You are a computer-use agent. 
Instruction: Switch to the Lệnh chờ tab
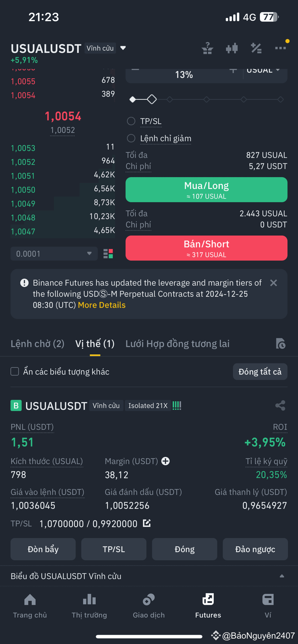click(x=37, y=344)
